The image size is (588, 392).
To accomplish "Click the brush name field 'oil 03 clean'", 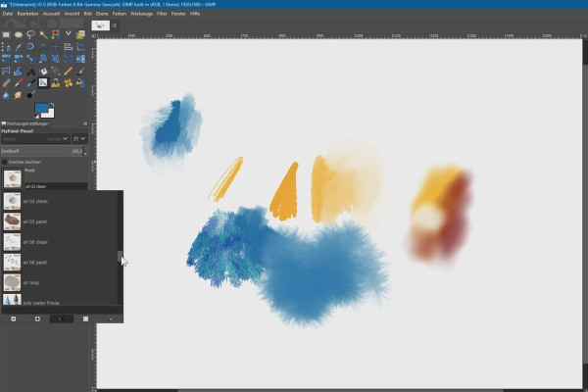I will pyautogui.click(x=56, y=186).
